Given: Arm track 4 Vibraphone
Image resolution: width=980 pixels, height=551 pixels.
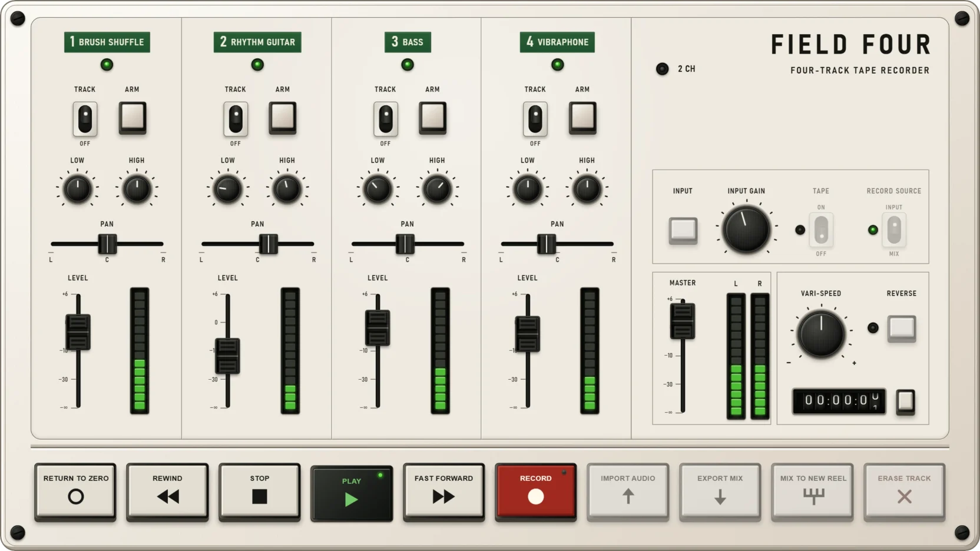Looking at the screenshot, I should [583, 118].
